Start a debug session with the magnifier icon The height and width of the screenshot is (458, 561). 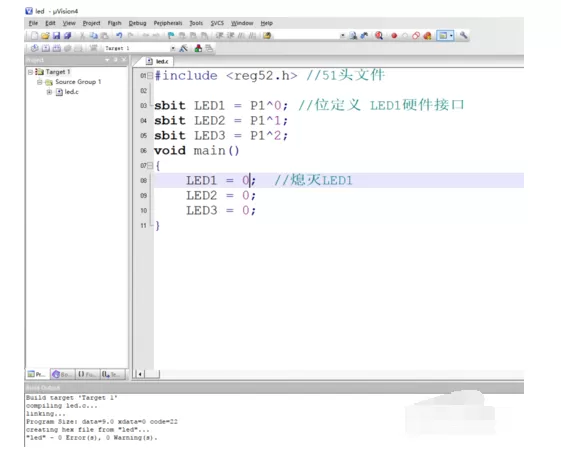pyautogui.click(x=379, y=35)
